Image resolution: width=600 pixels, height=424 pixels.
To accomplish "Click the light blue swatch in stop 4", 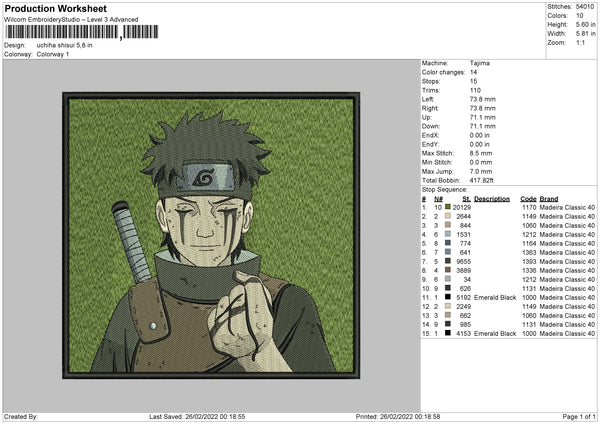I will tap(447, 234).
